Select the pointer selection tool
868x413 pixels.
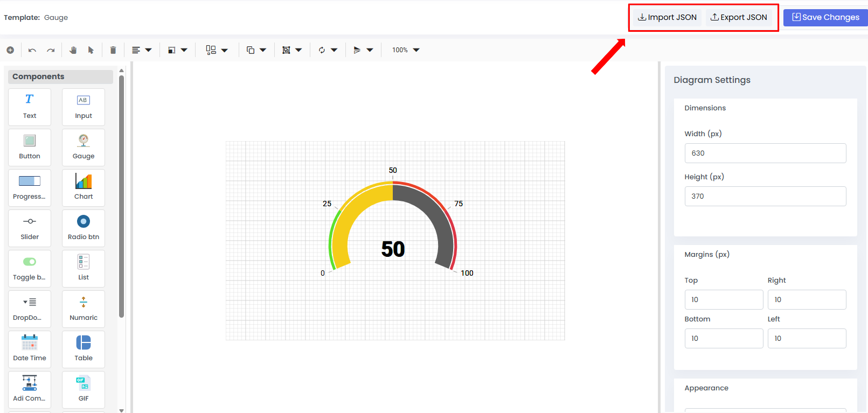coord(91,50)
